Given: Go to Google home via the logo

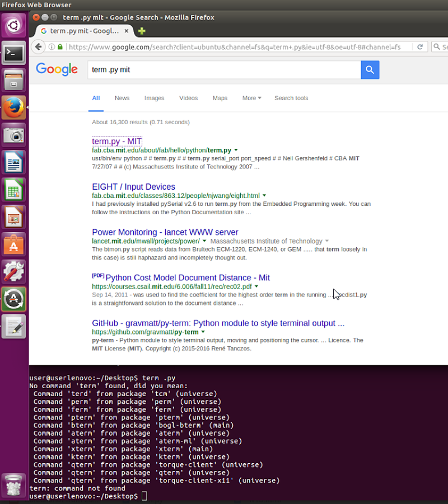Looking at the screenshot, I should [x=57, y=69].
